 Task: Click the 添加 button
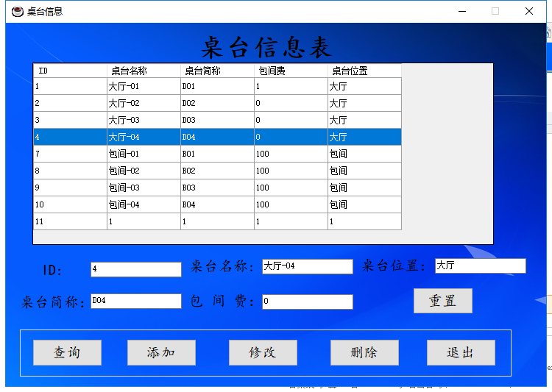point(161,352)
